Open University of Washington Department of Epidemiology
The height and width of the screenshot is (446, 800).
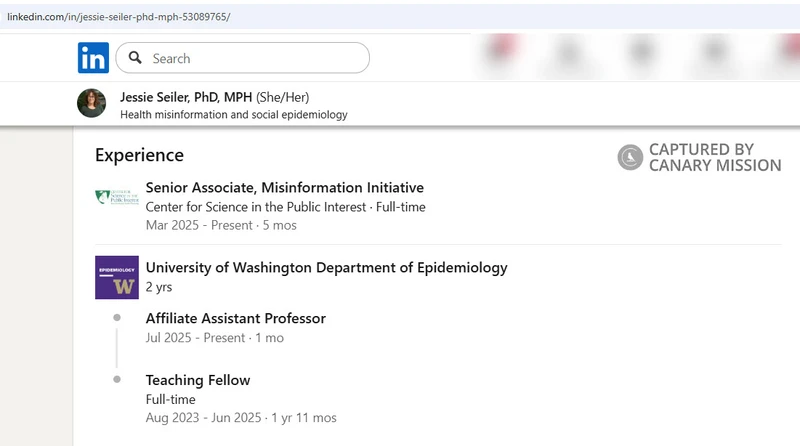[x=327, y=267]
